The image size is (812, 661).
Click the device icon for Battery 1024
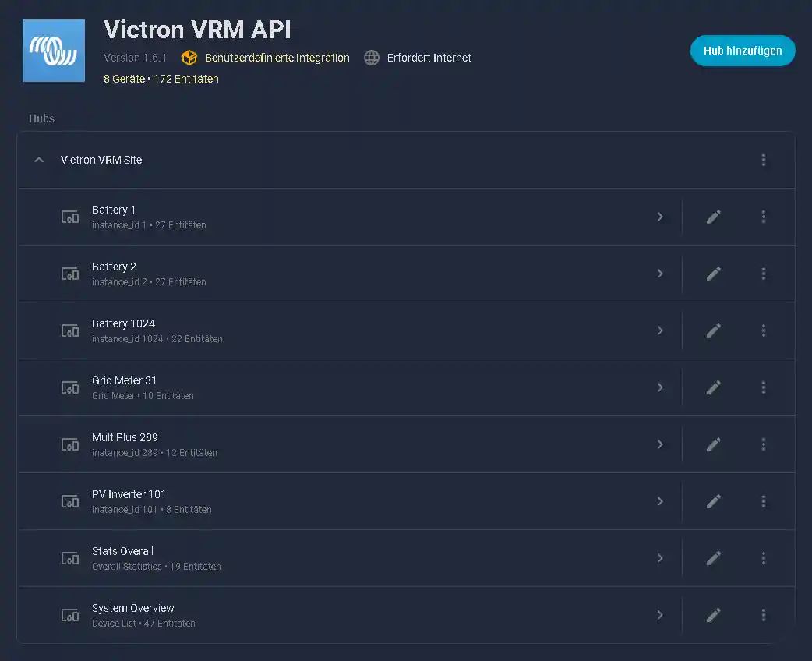[70, 331]
